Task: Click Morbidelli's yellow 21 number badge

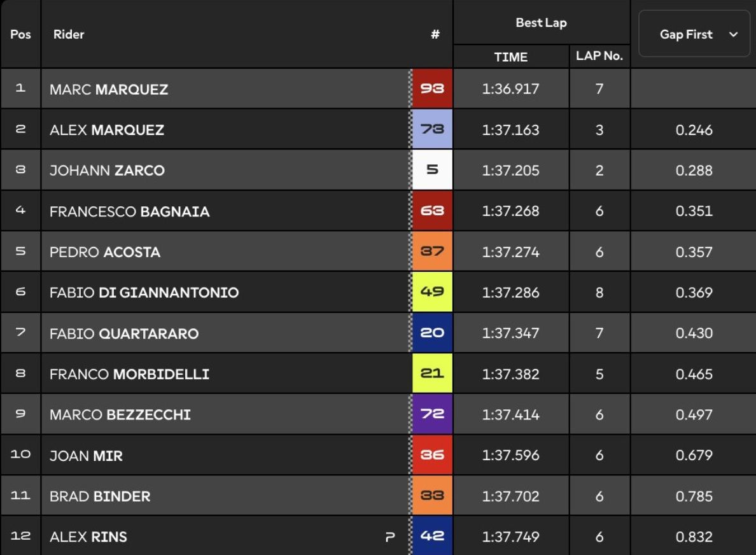Action: click(432, 373)
